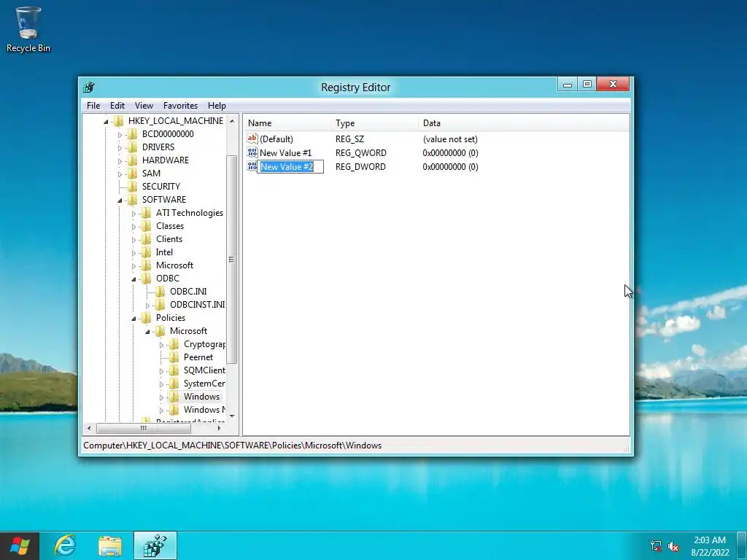Click the registry path in status bar

click(233, 446)
